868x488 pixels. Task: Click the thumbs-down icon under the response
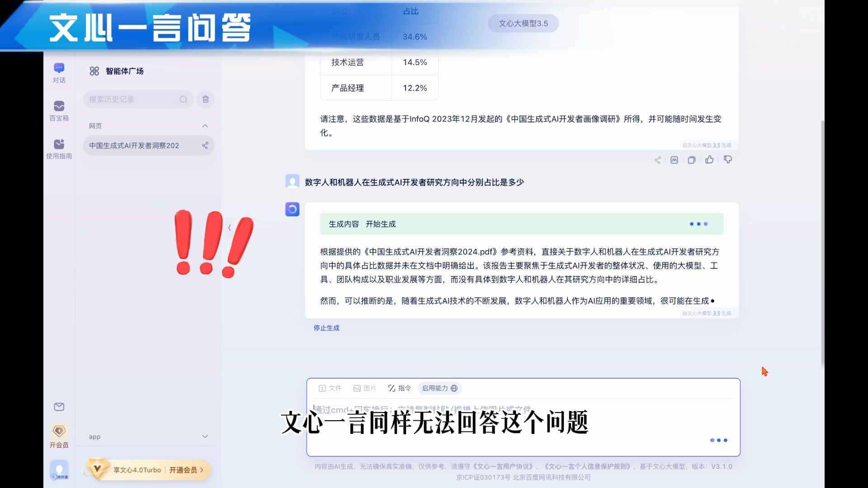(x=728, y=160)
